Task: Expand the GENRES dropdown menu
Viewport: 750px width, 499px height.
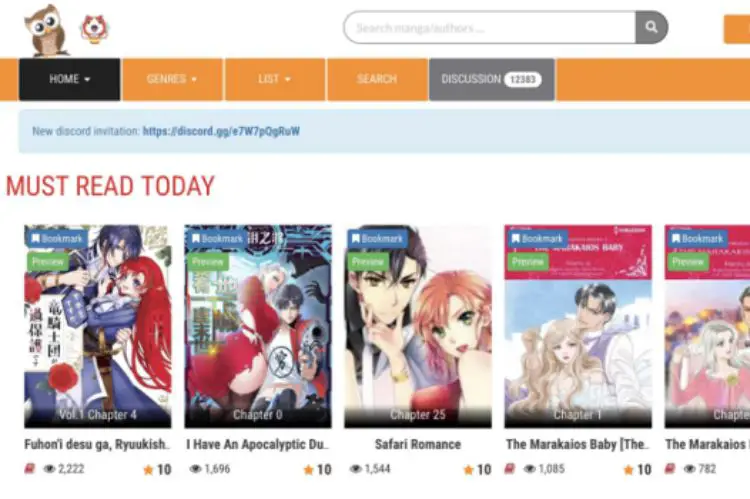Action: (x=172, y=79)
